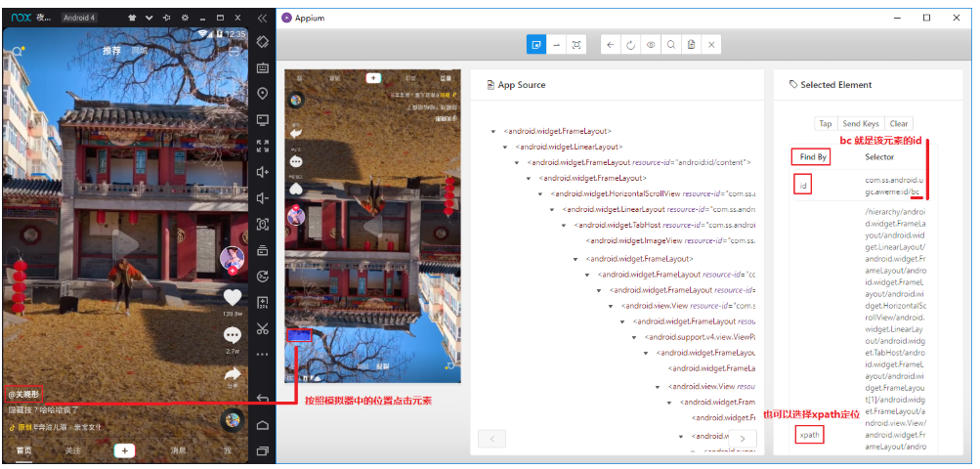
Task: Click Nox volume up icon
Action: (x=263, y=173)
